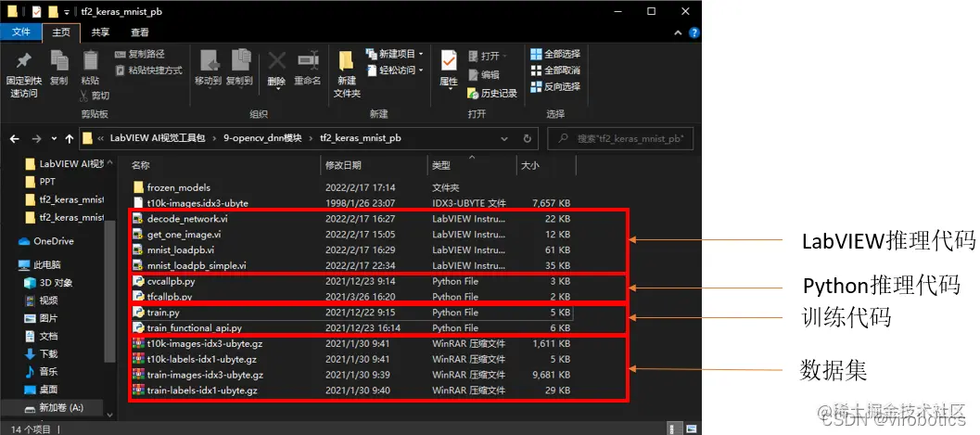Screen dimensions: 980x435
Task: Select 3D 对象 in the navigation pane
Action: coord(49,283)
